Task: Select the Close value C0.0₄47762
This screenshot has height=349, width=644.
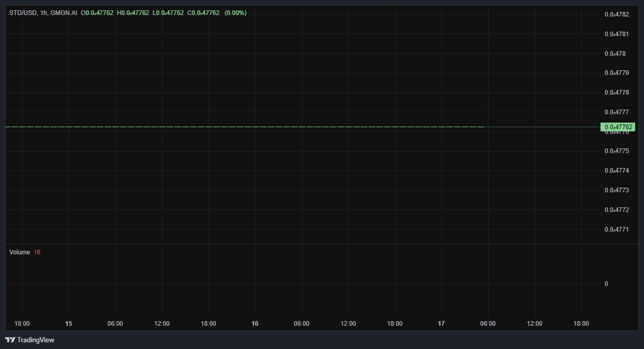Action: pyautogui.click(x=203, y=12)
